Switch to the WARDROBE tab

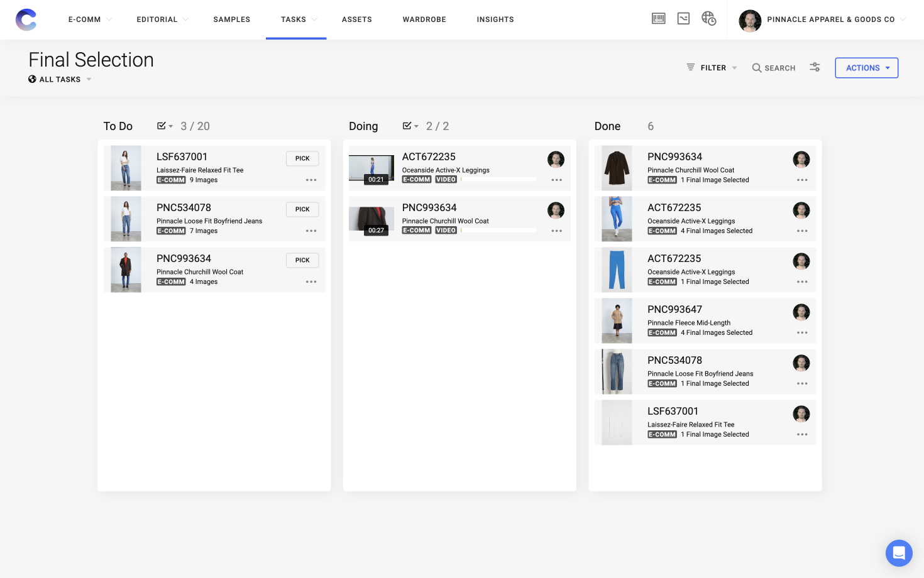(424, 19)
